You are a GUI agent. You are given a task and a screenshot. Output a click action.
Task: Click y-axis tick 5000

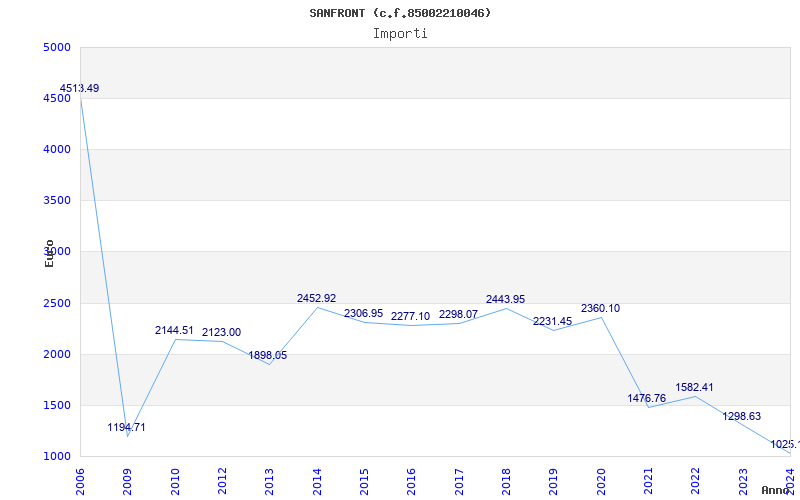coord(57,47)
